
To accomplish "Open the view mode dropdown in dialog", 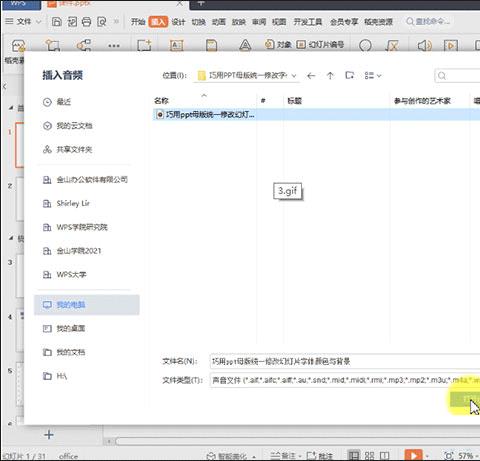I will [373, 76].
